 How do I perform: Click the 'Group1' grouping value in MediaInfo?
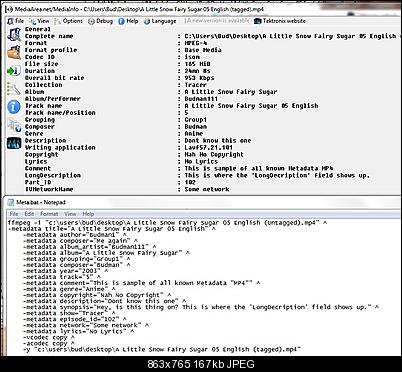tap(196, 120)
